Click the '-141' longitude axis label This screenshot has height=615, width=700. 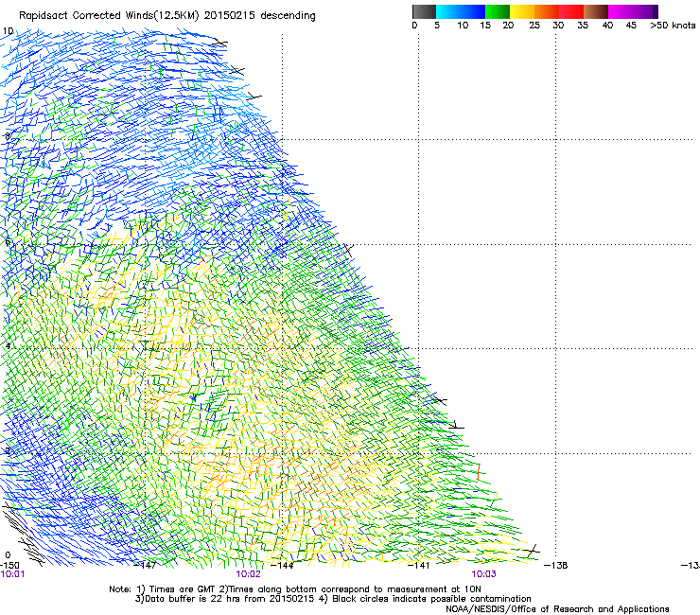[419, 566]
